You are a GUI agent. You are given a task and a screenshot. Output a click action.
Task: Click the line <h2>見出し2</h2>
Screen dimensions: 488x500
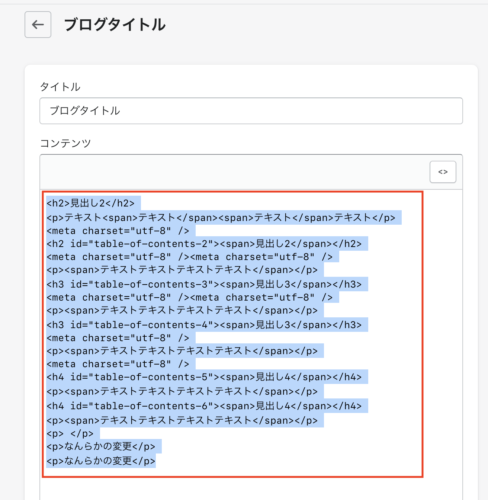tap(91, 203)
